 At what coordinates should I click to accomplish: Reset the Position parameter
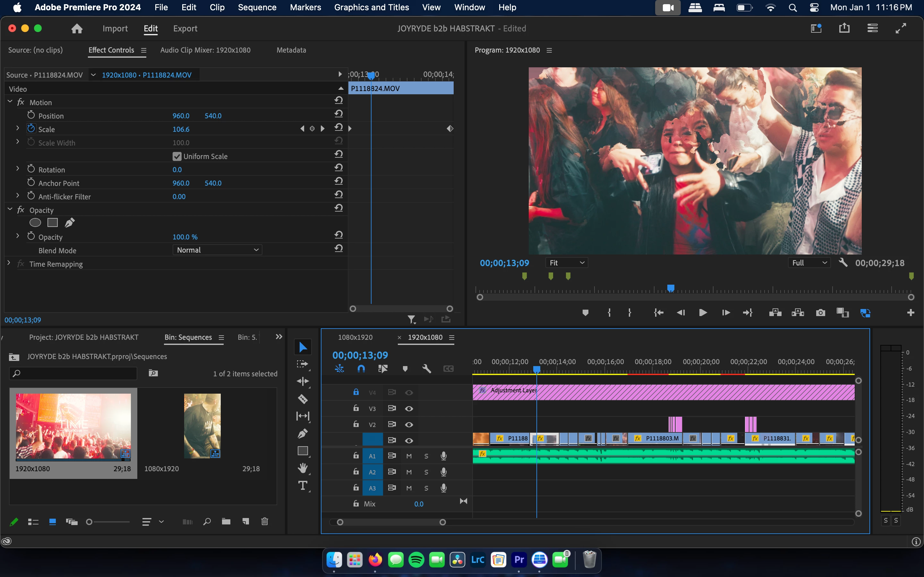pyautogui.click(x=338, y=114)
